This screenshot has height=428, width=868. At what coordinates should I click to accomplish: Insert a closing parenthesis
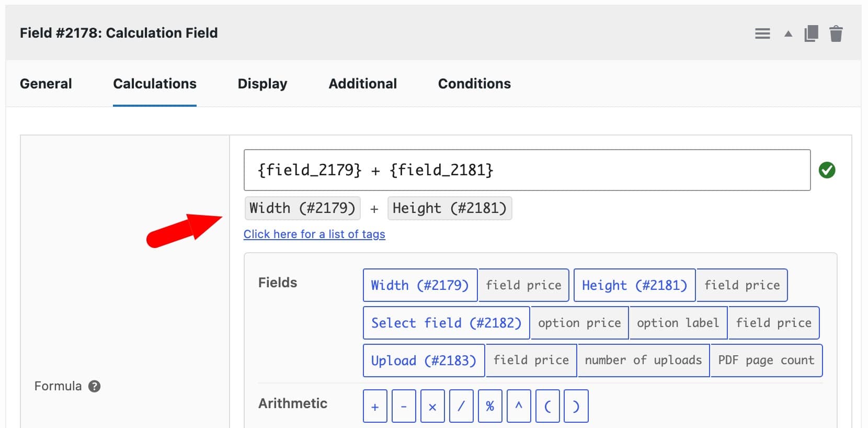[576, 406]
